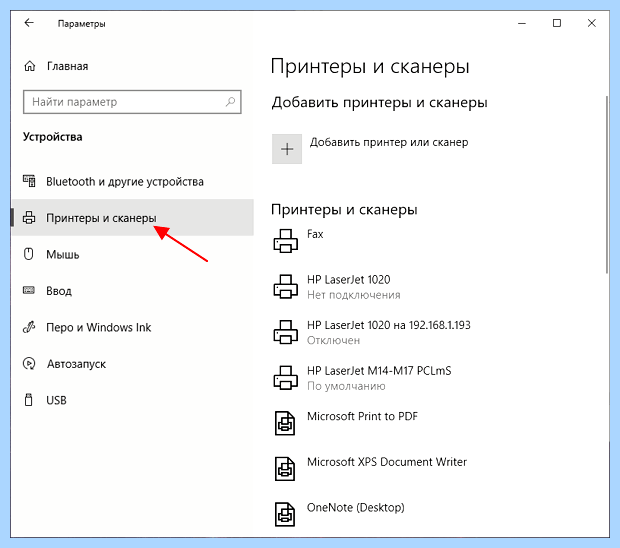The height and width of the screenshot is (548, 620).
Task: Click the vertical scrollbar thumb
Action: pyautogui.click(x=607, y=184)
